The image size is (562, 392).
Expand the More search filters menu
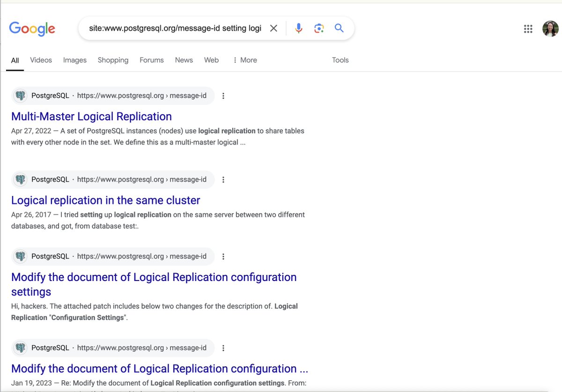[244, 60]
